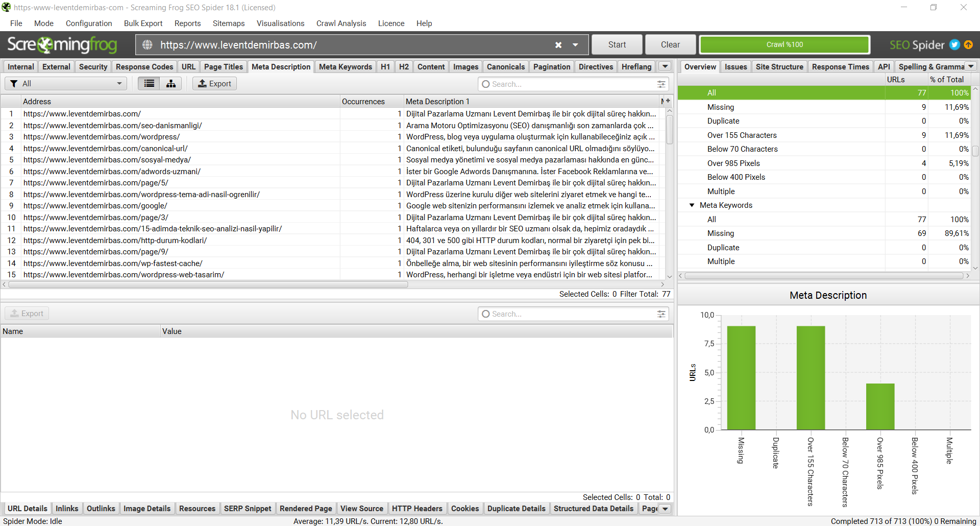Click the upper Search field
Viewport: 980px width, 526px height.
click(x=573, y=84)
